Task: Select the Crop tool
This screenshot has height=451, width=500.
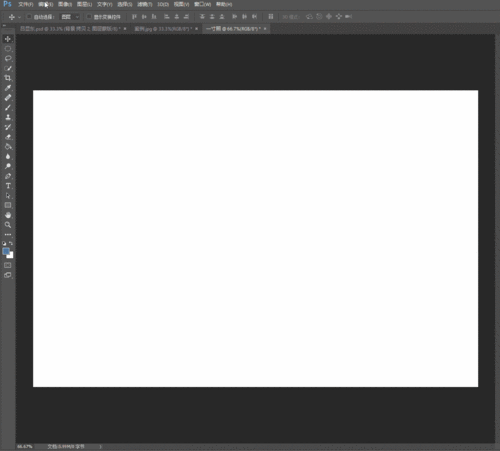Action: (x=8, y=78)
